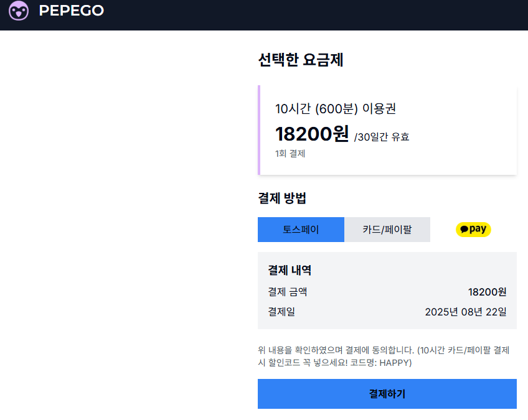Choose the KakaoPay yellow pay icon
This screenshot has width=528, height=420.
click(473, 230)
